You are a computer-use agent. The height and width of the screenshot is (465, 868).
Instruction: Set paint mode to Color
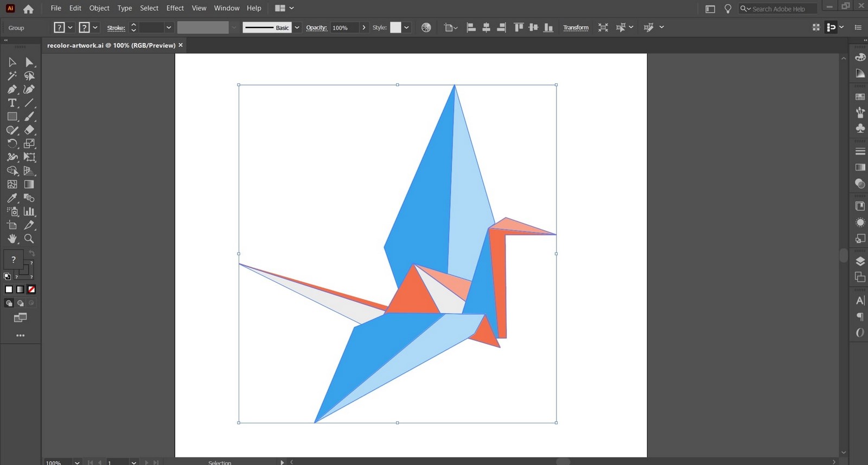click(x=9, y=289)
